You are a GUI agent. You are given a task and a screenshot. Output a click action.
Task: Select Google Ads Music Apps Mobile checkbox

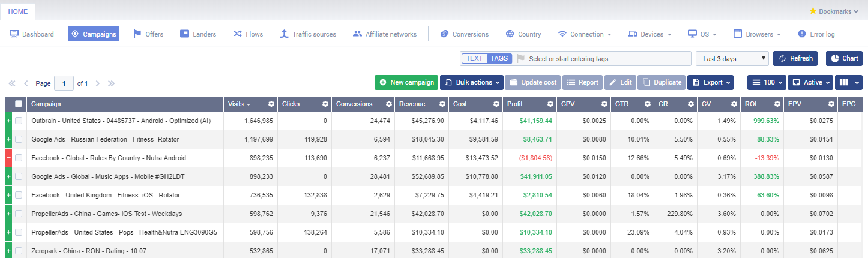pos(19,176)
